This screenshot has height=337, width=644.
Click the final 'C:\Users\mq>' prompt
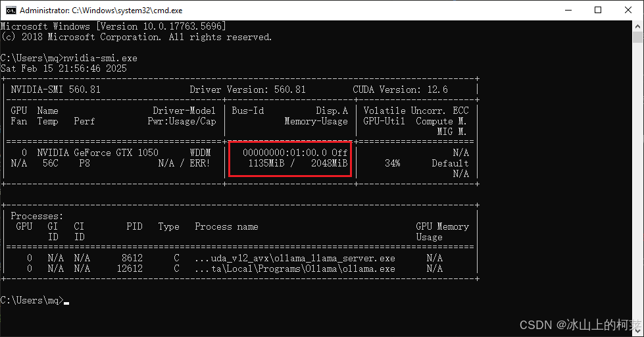tap(32, 300)
